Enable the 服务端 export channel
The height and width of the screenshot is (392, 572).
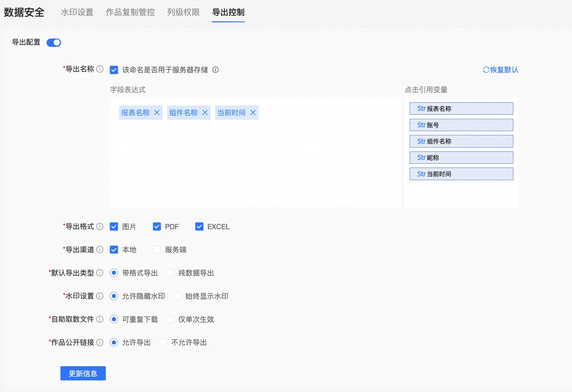(156, 249)
